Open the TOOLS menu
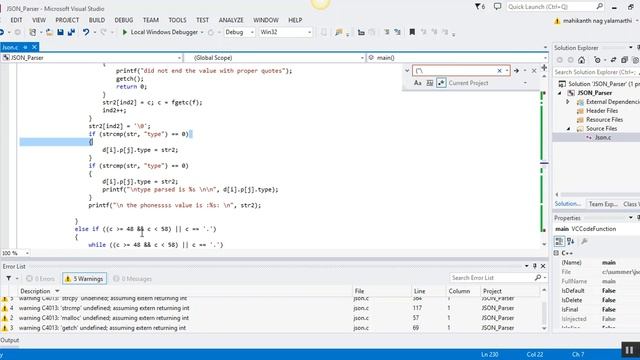This screenshot has height=360, width=640. 177,20
